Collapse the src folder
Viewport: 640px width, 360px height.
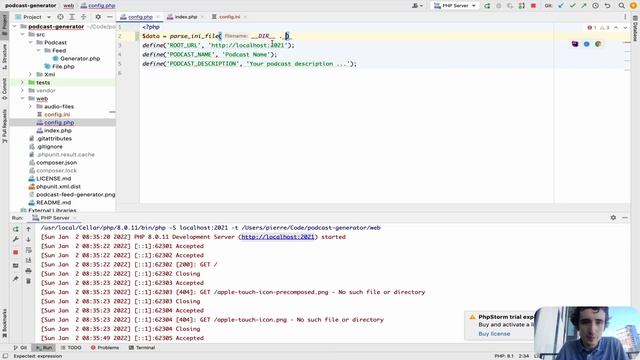(x=22, y=35)
